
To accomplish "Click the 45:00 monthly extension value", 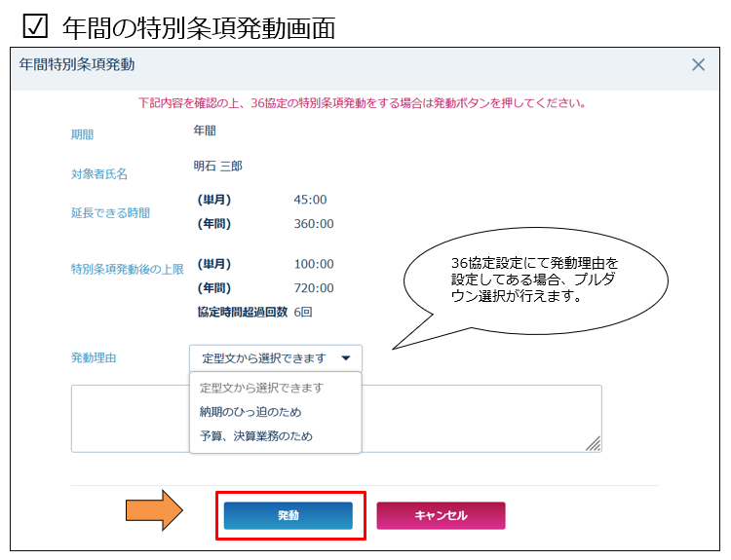I will point(310,200).
